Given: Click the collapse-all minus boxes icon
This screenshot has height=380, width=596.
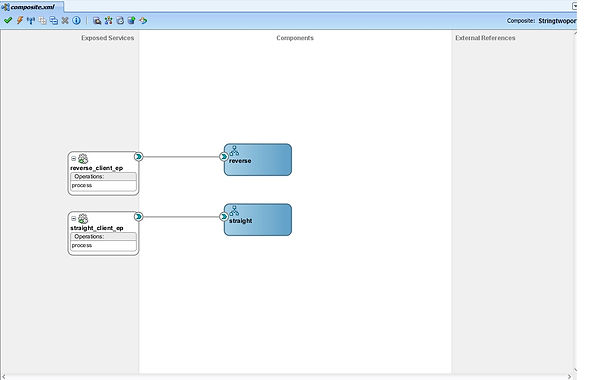Looking at the screenshot, I should [54, 21].
